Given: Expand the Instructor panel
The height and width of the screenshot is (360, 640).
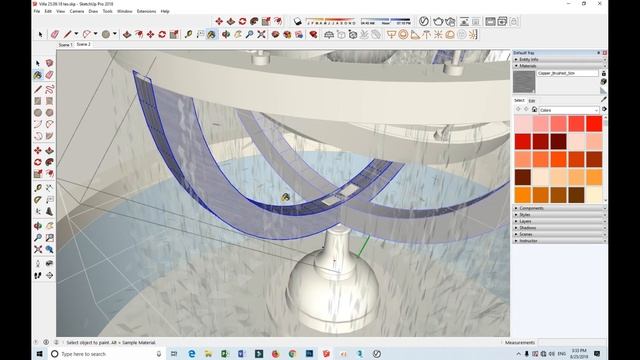Looking at the screenshot, I should (x=559, y=241).
